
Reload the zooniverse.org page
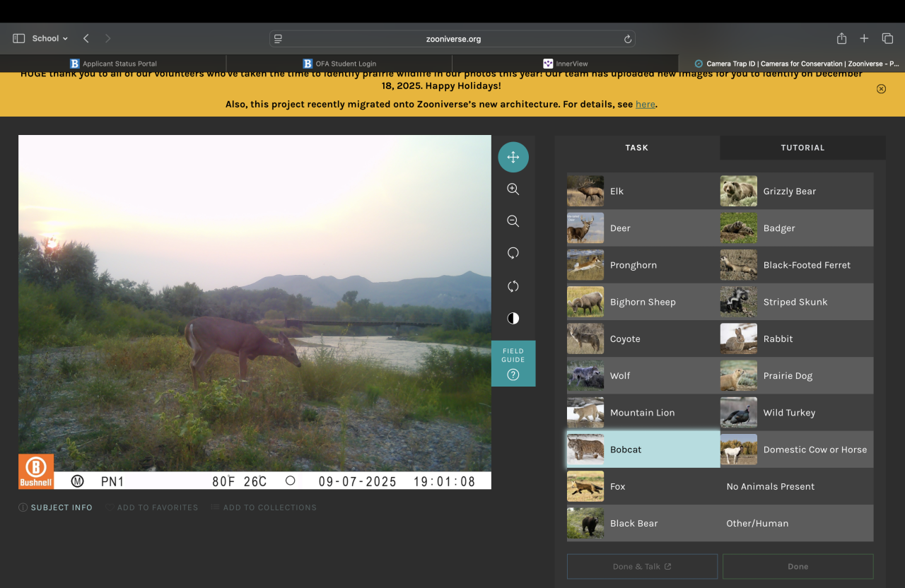(x=627, y=40)
